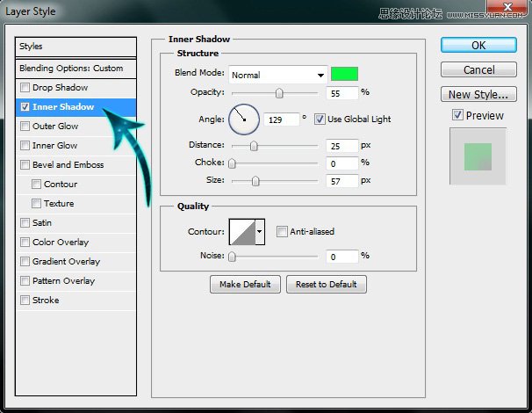Select Blending Options: Custom entry
The width and height of the screenshot is (532, 413).
pyautogui.click(x=76, y=69)
